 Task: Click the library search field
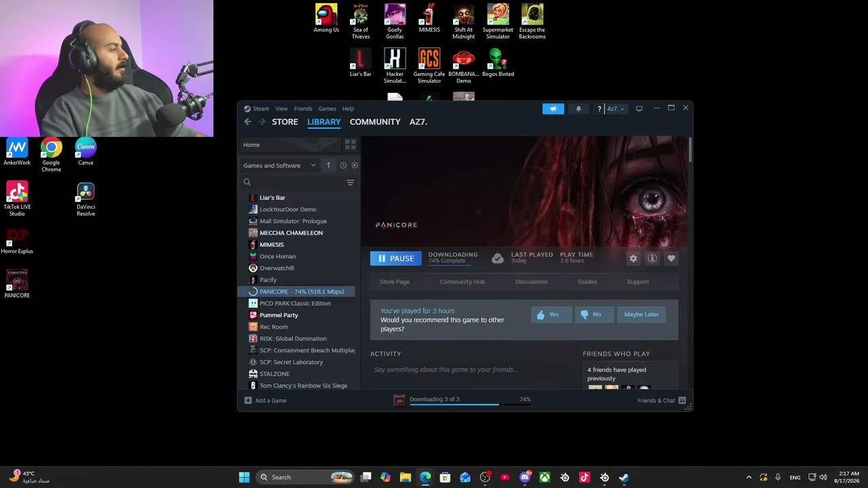(x=293, y=182)
